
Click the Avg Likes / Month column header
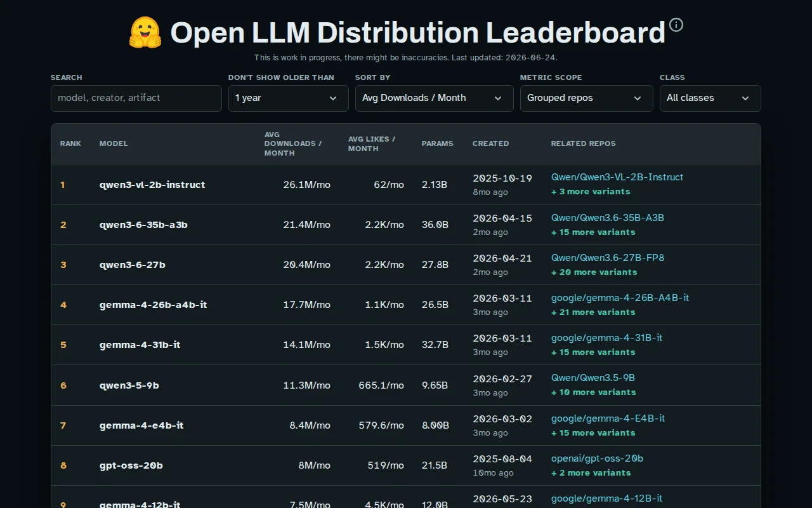click(x=372, y=144)
